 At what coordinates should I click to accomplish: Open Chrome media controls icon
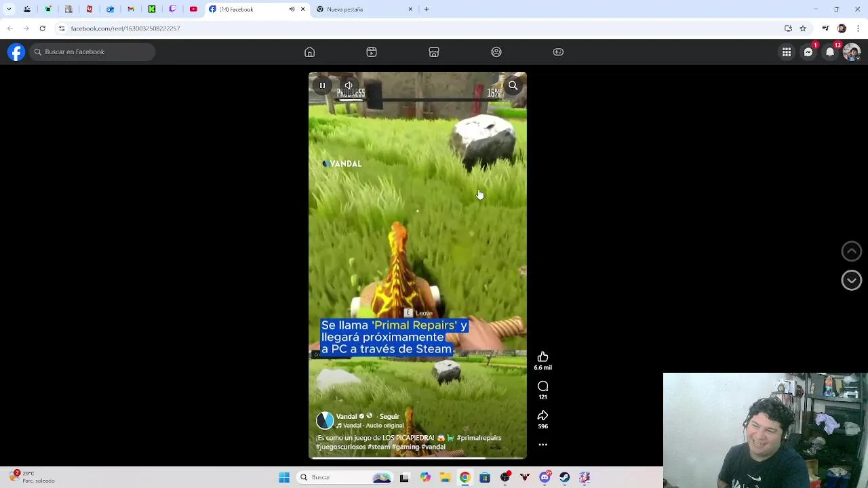[x=825, y=28]
